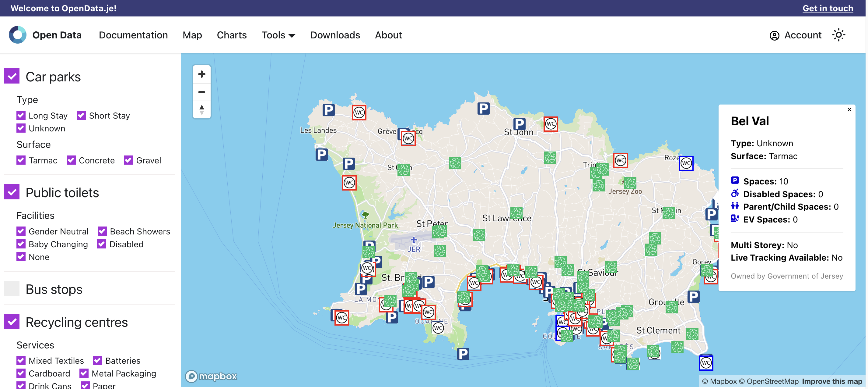The height and width of the screenshot is (389, 868).
Task: Go to the Downloads page
Action: pyautogui.click(x=335, y=35)
